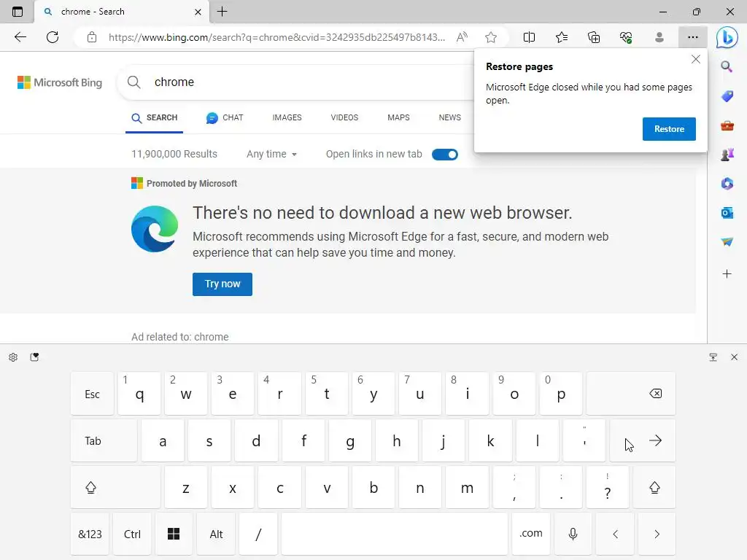The height and width of the screenshot is (560, 747).
Task: Close the chrome - Search tab
Action: (198, 12)
